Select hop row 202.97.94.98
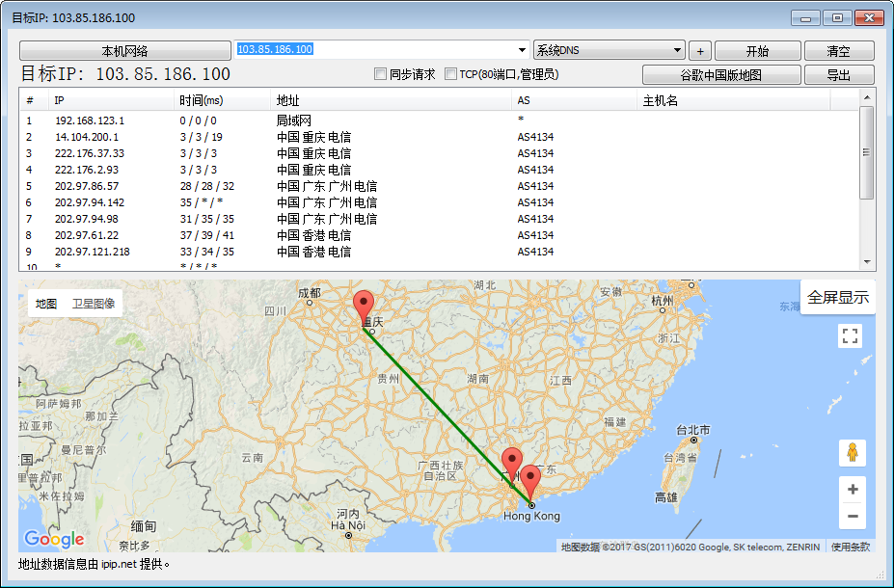Image resolution: width=894 pixels, height=588 pixels. coord(439,219)
